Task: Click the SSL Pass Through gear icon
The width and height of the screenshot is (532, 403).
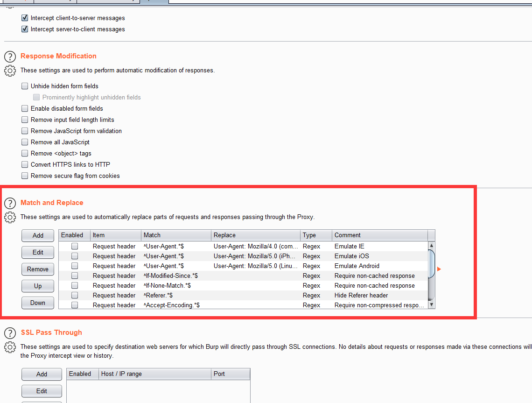Action: (10, 347)
